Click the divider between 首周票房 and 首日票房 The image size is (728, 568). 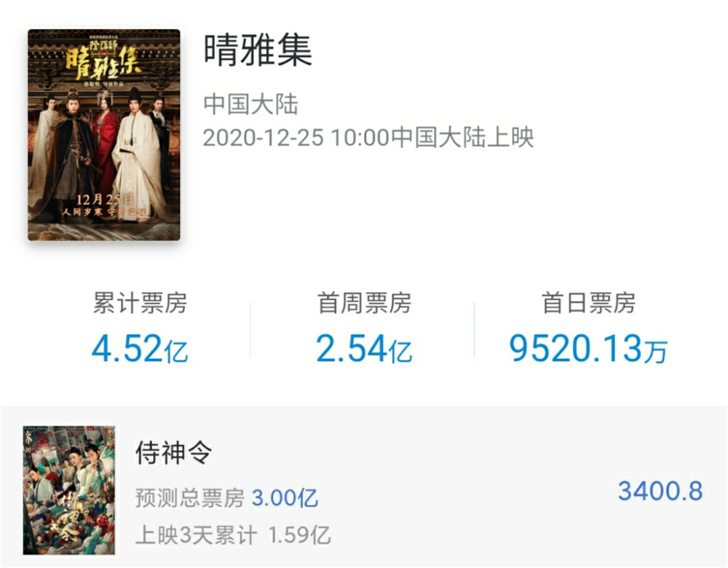(475, 330)
